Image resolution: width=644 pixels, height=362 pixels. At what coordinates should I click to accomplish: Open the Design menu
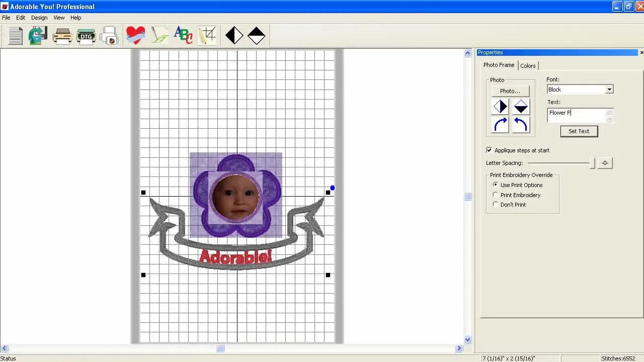[x=39, y=18]
